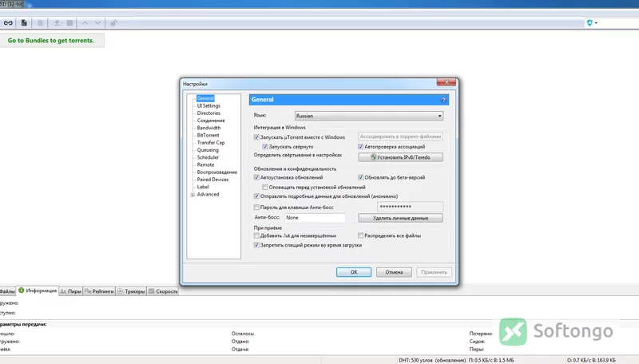Click the unlock padlock toolbar icon

click(x=113, y=23)
